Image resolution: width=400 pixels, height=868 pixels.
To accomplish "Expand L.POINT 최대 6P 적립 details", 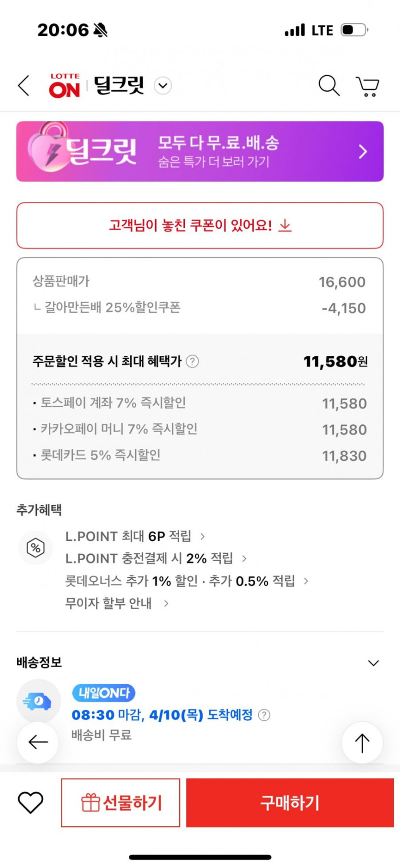I will 135,536.
